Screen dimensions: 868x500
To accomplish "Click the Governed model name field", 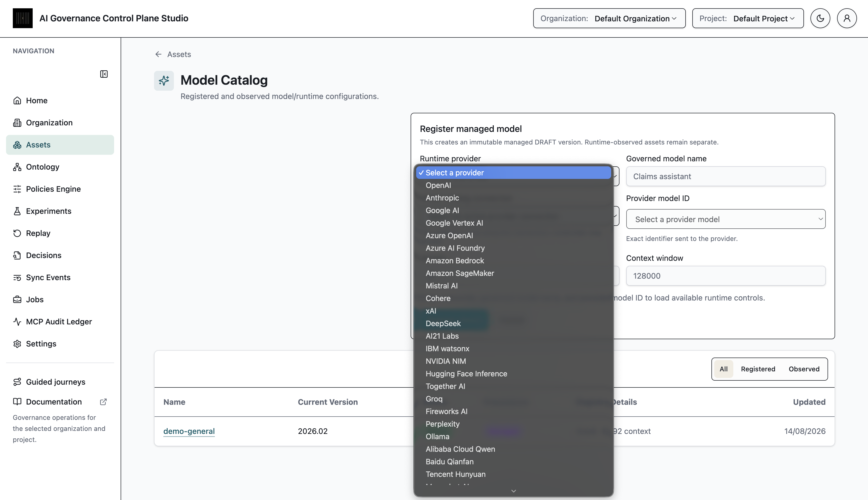I will tap(726, 177).
